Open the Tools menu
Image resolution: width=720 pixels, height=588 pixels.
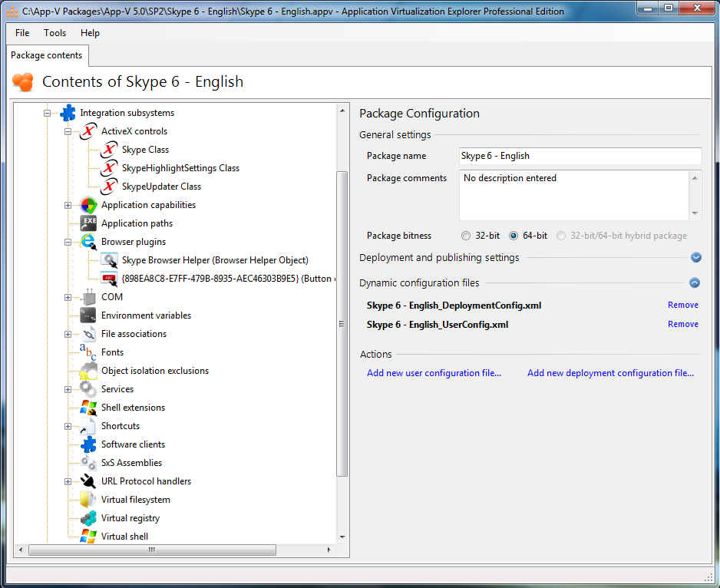click(x=55, y=33)
